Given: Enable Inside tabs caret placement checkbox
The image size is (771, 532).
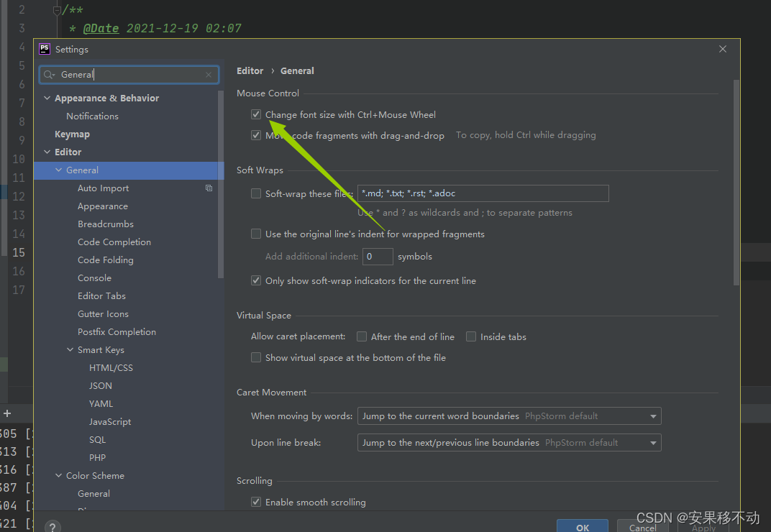Looking at the screenshot, I should point(471,336).
